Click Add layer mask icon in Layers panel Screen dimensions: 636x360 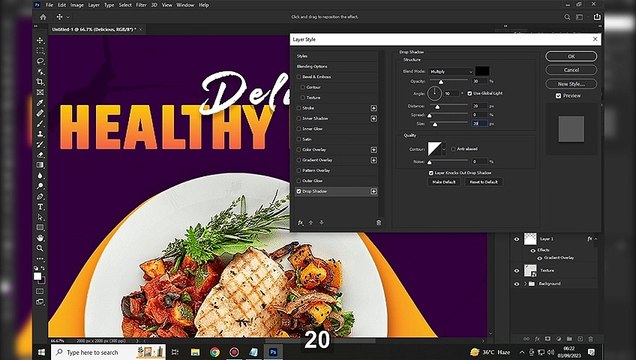(x=548, y=339)
